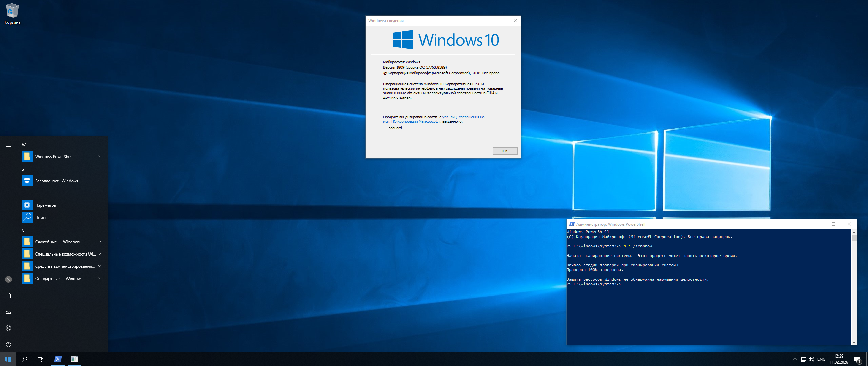This screenshot has width=868, height=366.
Task: Open taskbar search magnifier icon
Action: click(x=24, y=359)
